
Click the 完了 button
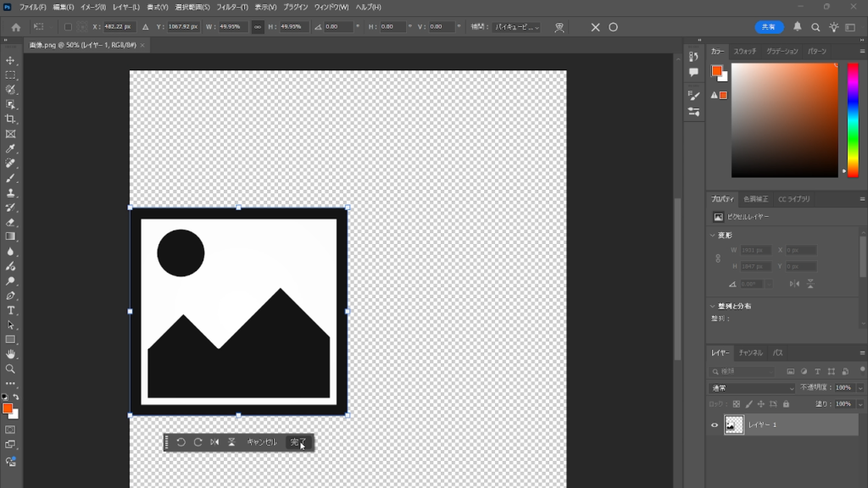298,442
